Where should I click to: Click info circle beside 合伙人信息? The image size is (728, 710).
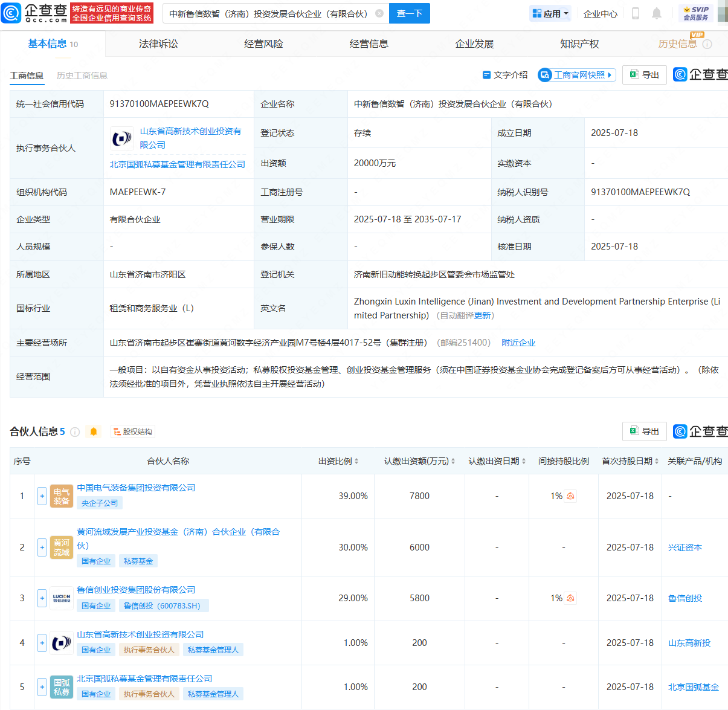(75, 431)
